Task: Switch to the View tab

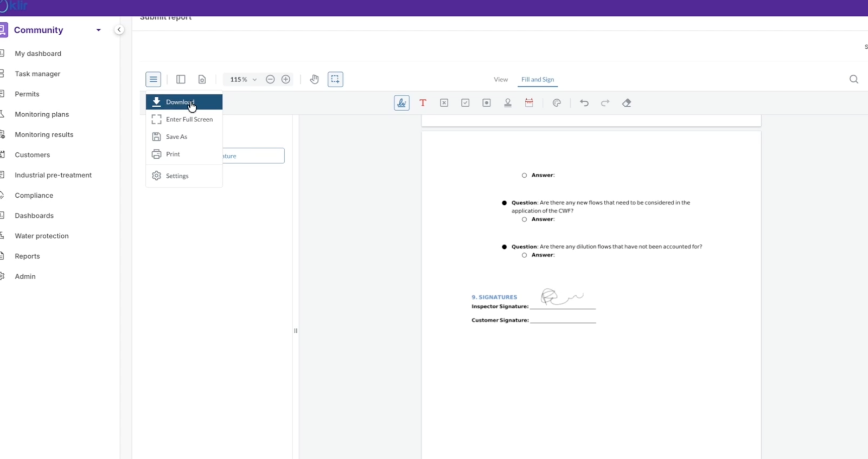Action: [500, 80]
